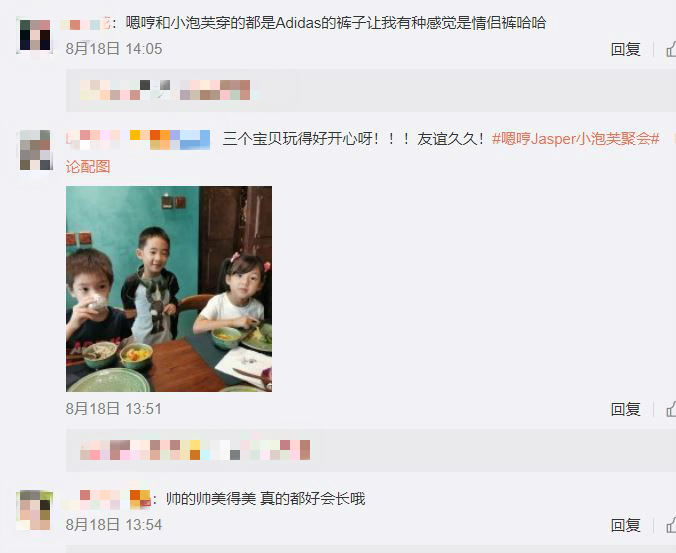Enlarge the three kids dining photo

click(169, 289)
